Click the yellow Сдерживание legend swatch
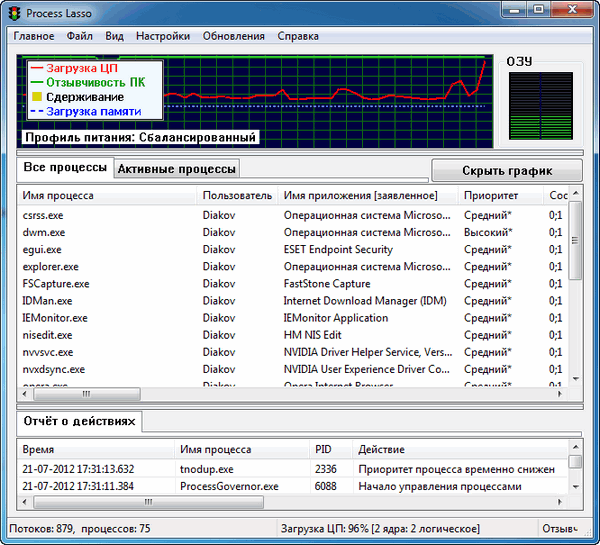The height and width of the screenshot is (545, 600). tap(35, 97)
